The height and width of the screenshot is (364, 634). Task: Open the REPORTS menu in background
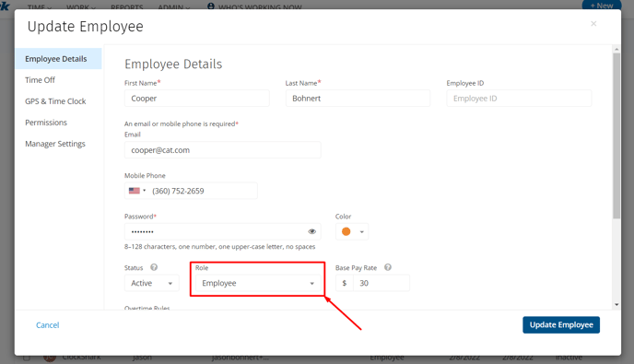pyautogui.click(x=127, y=7)
